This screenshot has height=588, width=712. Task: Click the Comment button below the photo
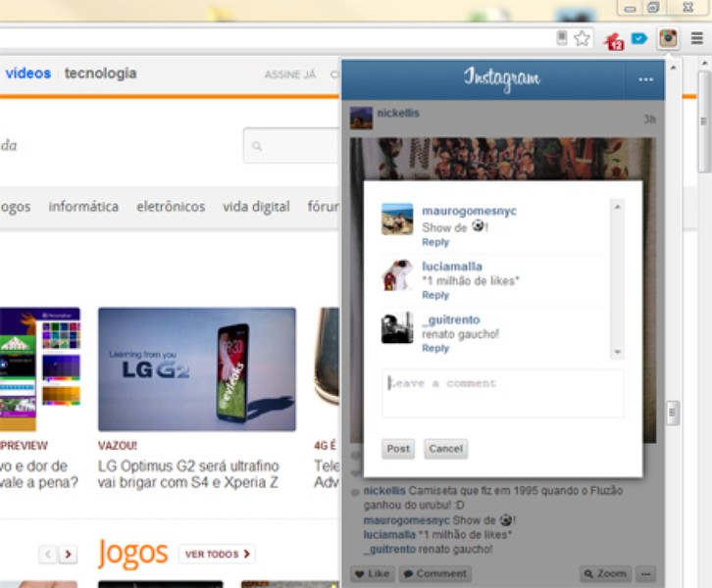point(435,574)
